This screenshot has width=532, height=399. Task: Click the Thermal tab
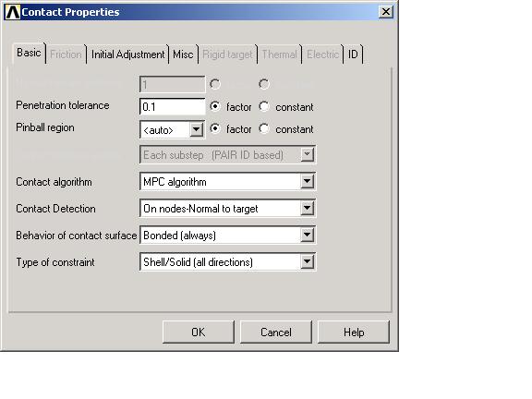279,54
